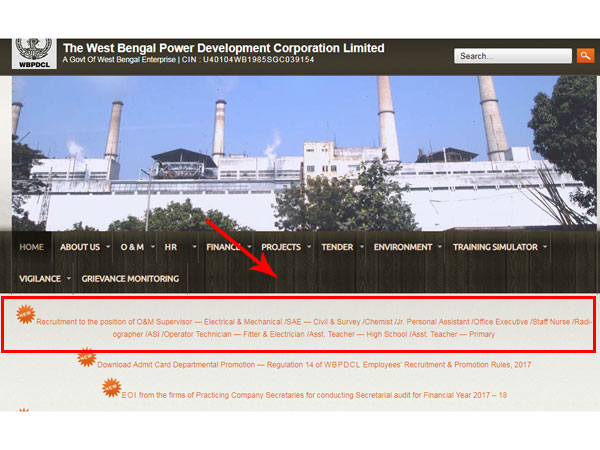Expand the ABOUT US dropdown arrow
Image resolution: width=600 pixels, height=450 pixels.
tap(108, 247)
